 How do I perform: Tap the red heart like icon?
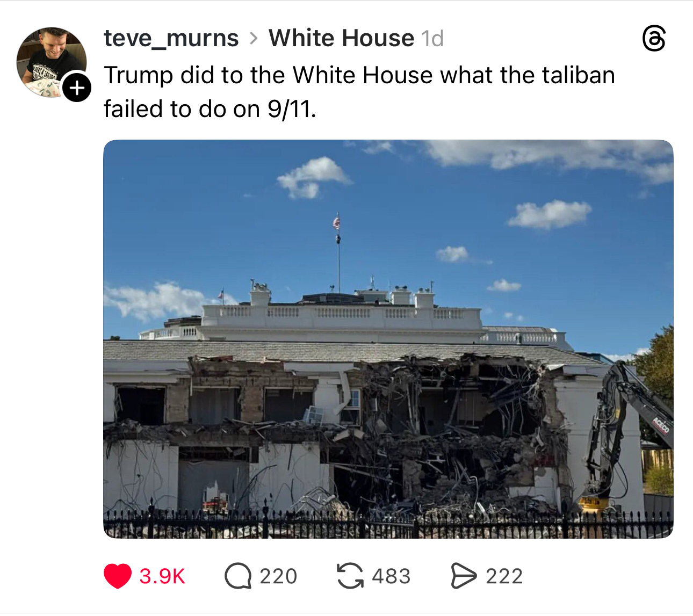click(117, 576)
